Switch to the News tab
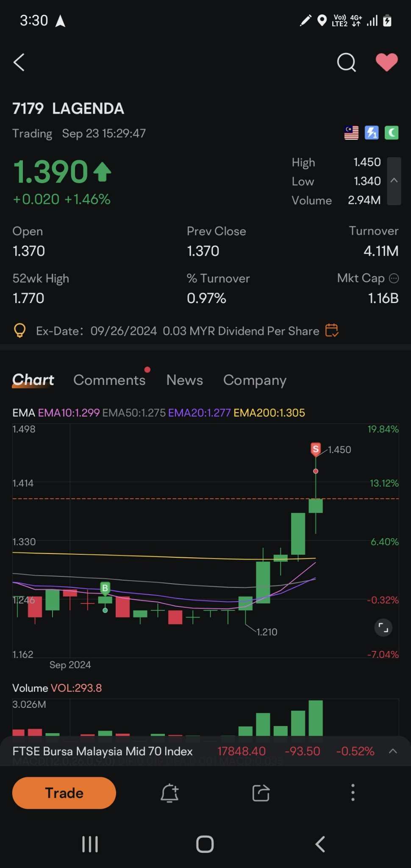 tap(185, 380)
